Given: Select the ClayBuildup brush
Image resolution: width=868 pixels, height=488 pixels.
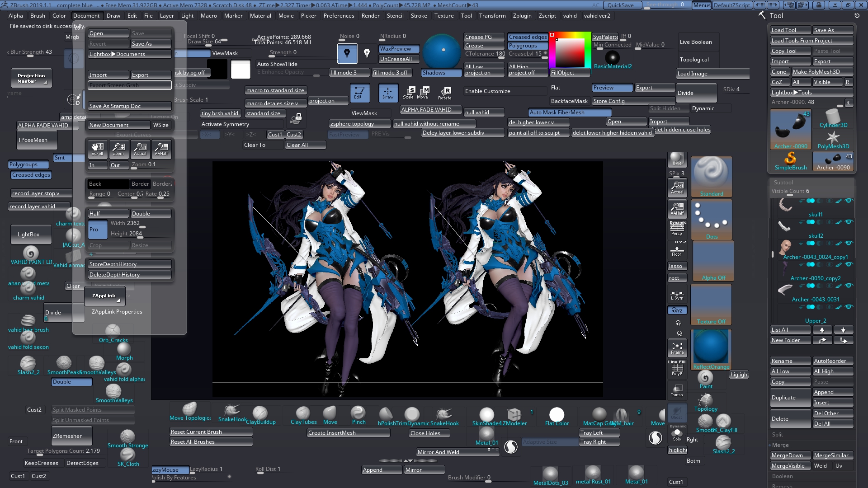Looking at the screenshot, I should pos(260,416).
